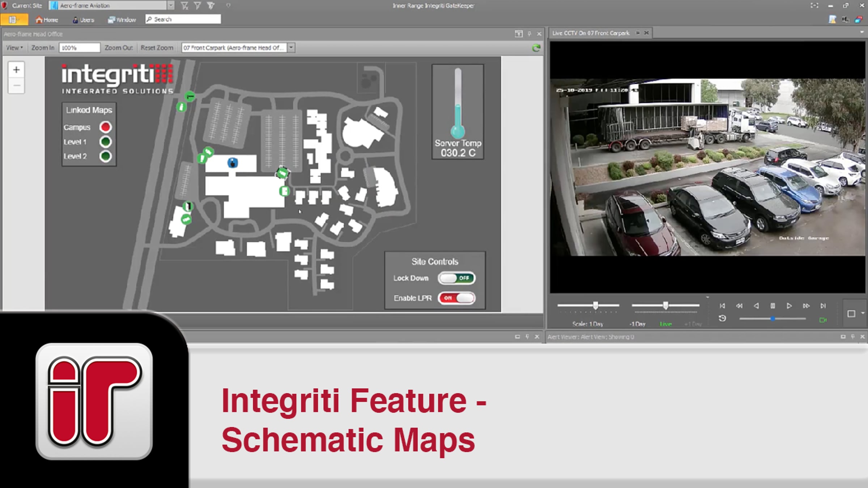The image size is (868, 488).
Task: Play the CCTV footage forward
Action: point(789,306)
